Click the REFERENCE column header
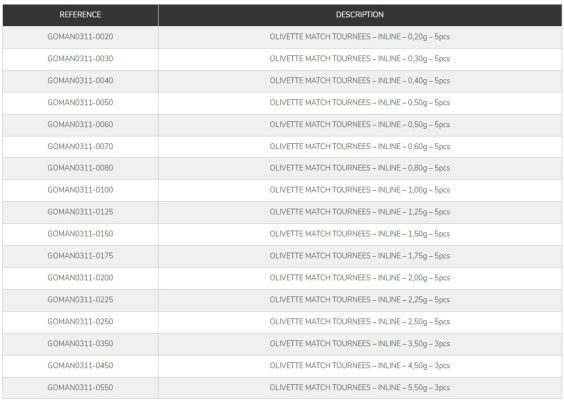 tap(80, 15)
